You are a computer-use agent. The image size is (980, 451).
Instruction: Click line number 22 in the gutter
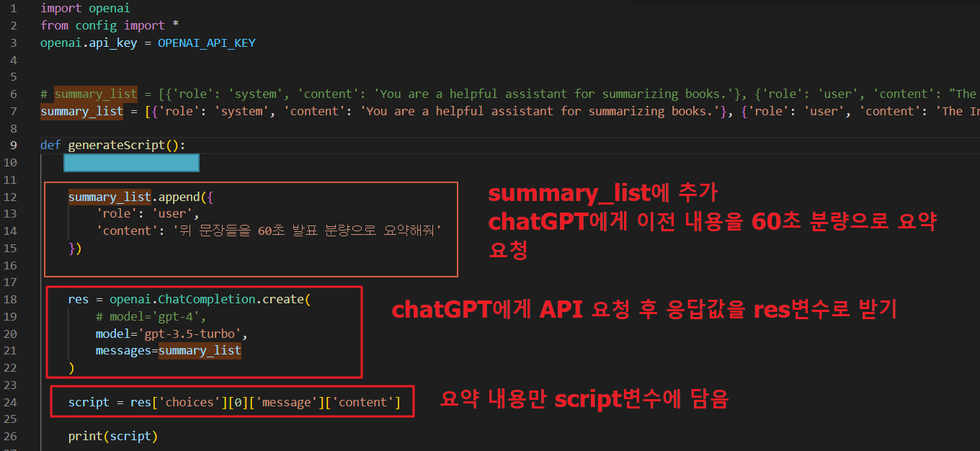pyautogui.click(x=10, y=368)
